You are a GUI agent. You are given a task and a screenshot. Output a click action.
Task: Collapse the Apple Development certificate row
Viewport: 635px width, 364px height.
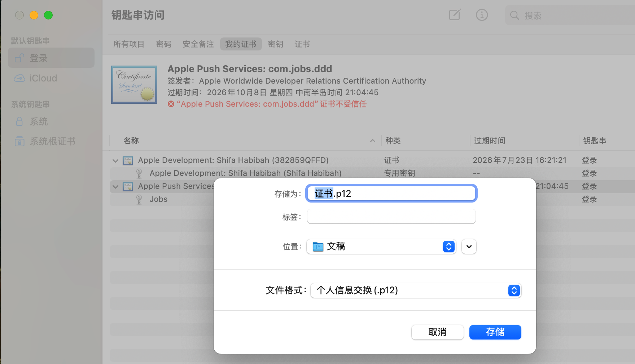pyautogui.click(x=115, y=161)
